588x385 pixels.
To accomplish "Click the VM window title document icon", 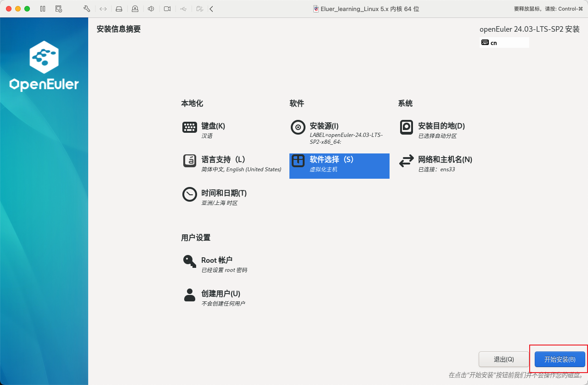I will click(x=316, y=9).
